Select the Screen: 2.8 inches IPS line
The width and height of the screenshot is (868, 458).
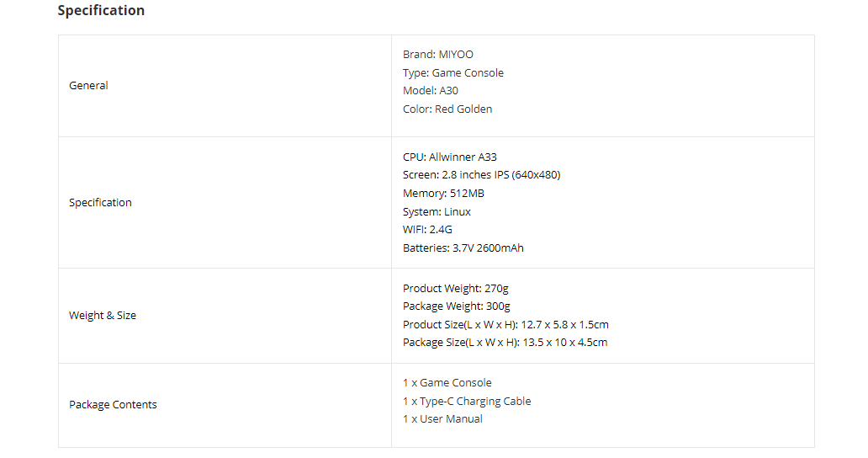482,175
